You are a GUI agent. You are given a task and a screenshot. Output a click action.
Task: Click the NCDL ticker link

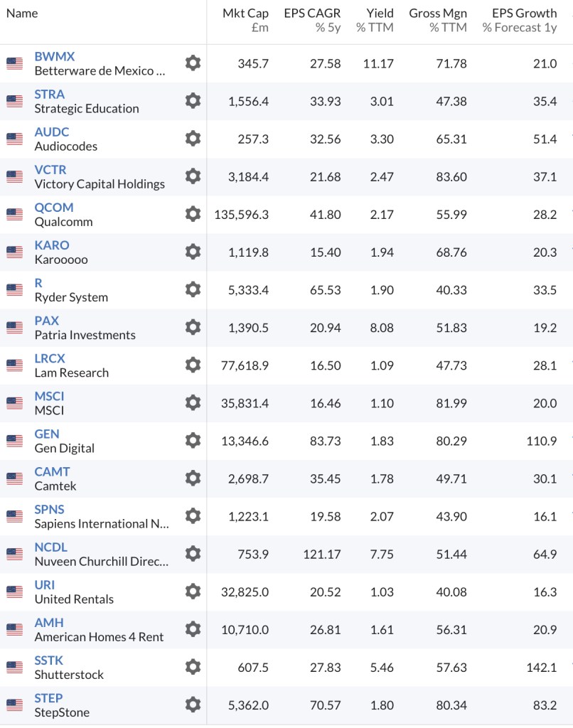coord(52,547)
